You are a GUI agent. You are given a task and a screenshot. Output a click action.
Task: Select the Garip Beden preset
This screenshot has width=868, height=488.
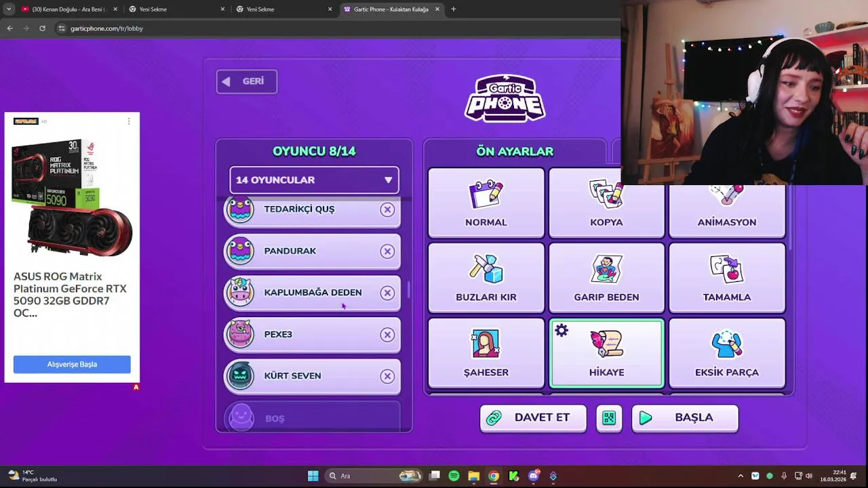tap(606, 278)
